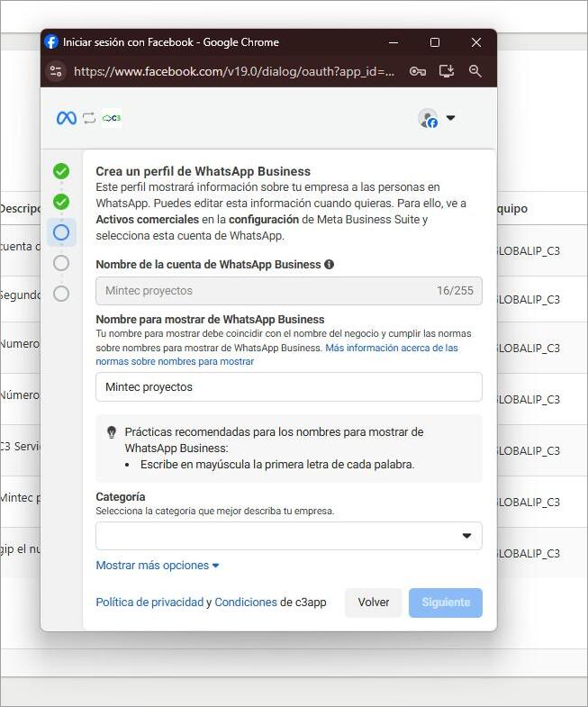Viewport: 588px width, 707px height.
Task: Click the '16/255' character counter
Action: 455,291
